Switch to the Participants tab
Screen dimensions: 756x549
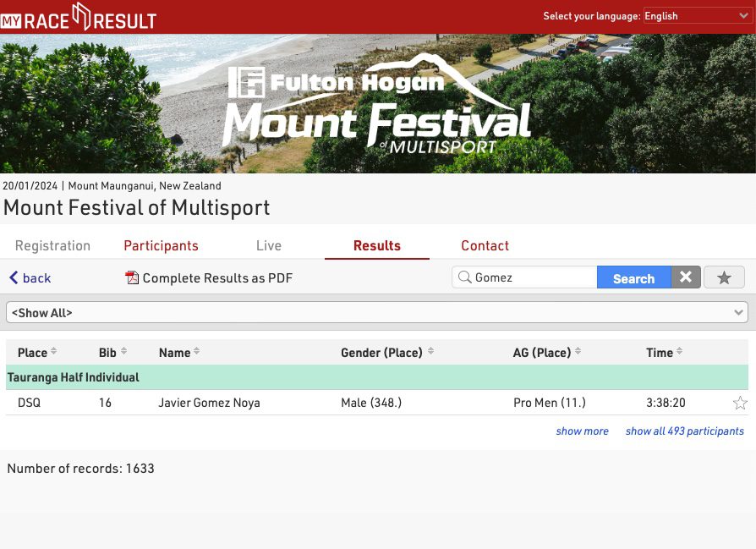(161, 245)
